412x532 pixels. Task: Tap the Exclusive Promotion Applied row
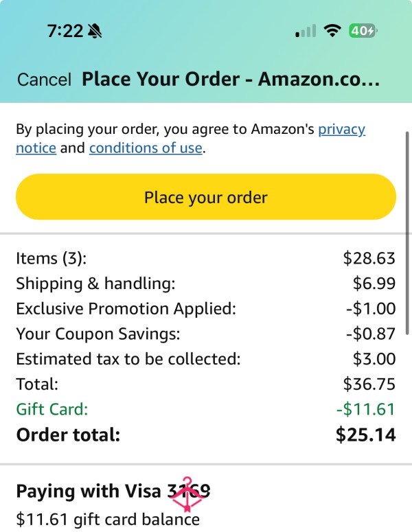tap(206, 308)
